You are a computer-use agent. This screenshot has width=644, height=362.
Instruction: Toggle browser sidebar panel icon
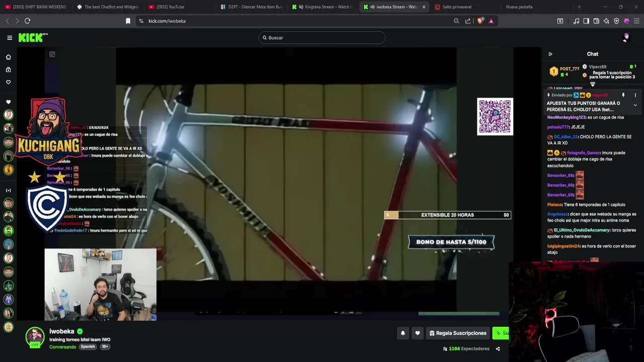[586, 21]
